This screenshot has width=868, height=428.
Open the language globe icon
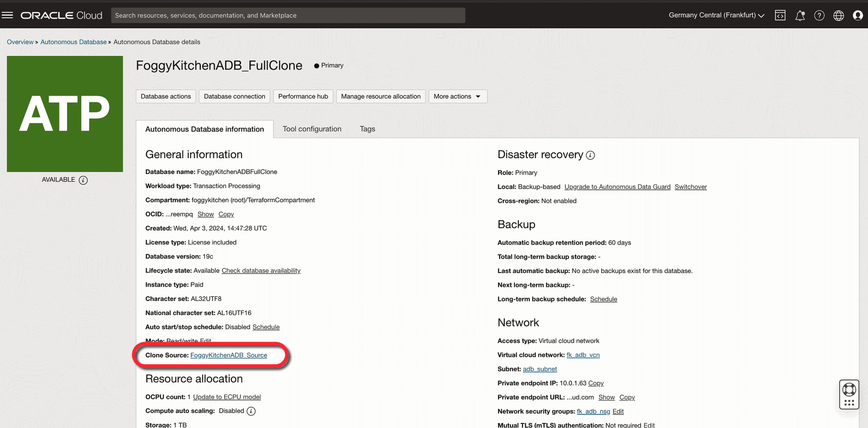[x=839, y=15]
